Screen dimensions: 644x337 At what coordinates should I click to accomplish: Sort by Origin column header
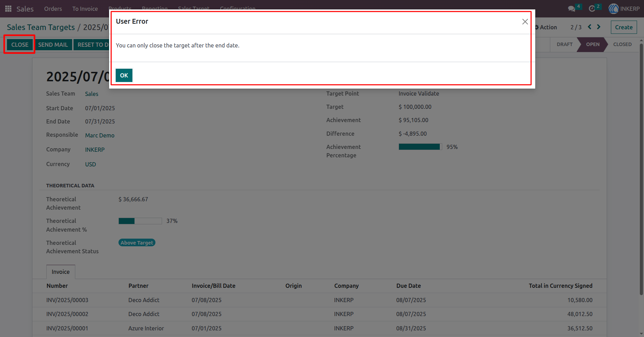point(293,286)
